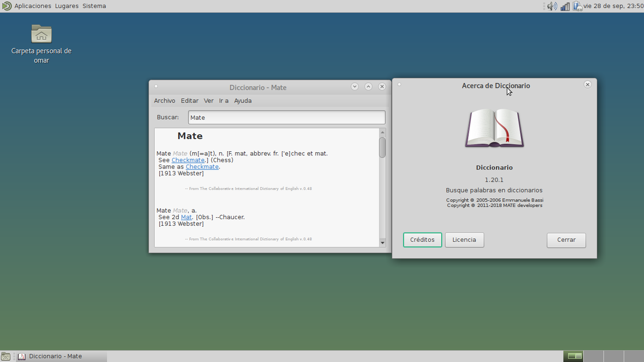Open the Lugares panel menu
Screen dimensions: 644x362
coord(67,6)
